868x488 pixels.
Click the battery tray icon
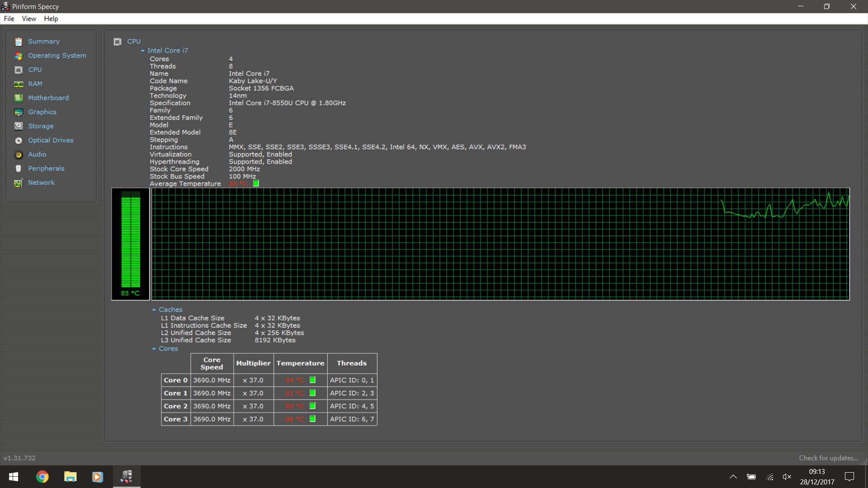click(751, 477)
